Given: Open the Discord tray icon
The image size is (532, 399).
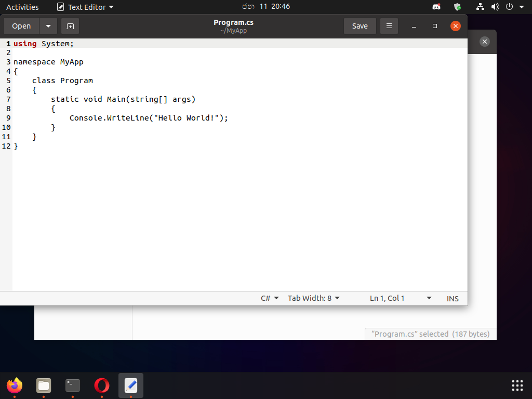Looking at the screenshot, I should pyautogui.click(x=436, y=7).
